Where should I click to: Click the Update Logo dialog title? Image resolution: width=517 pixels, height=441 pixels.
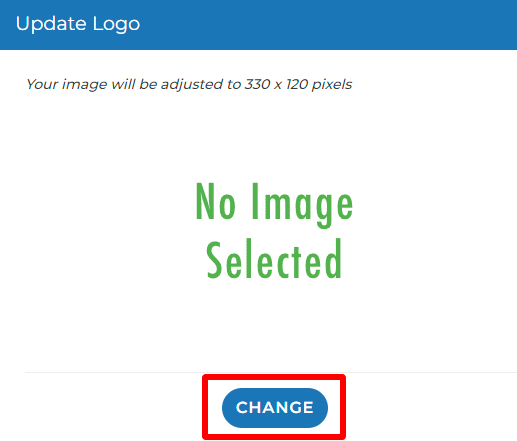[78, 24]
